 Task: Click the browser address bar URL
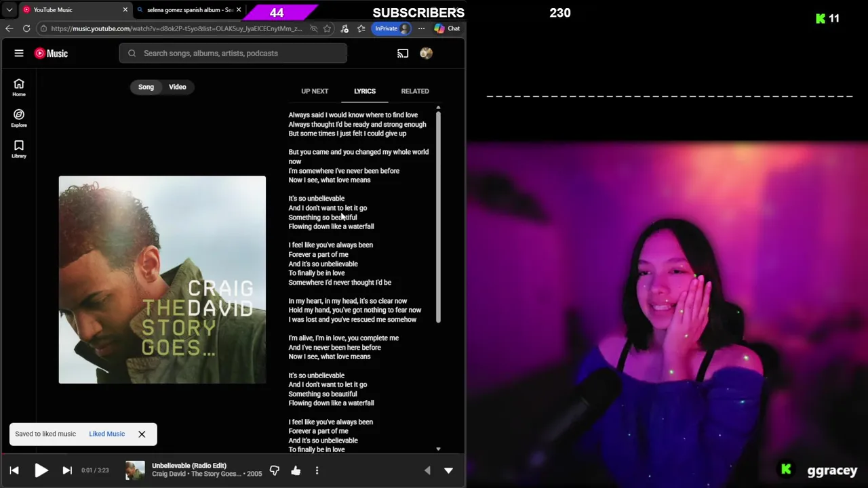coord(176,28)
